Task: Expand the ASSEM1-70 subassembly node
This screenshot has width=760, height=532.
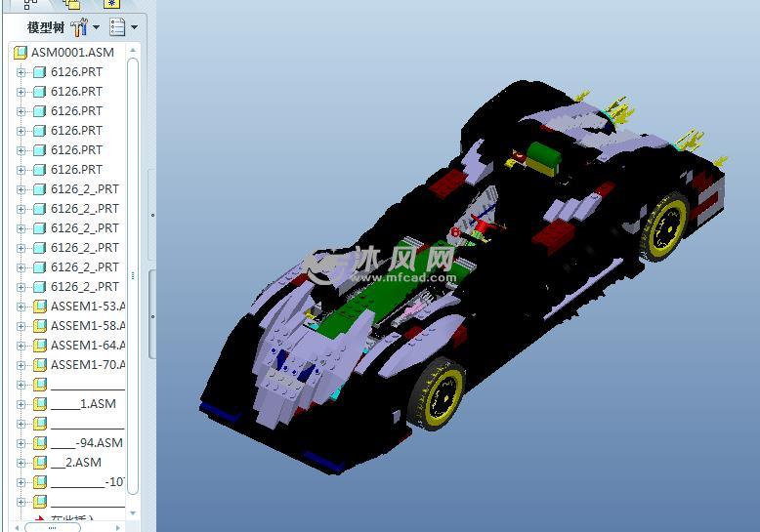Action: click(21, 365)
